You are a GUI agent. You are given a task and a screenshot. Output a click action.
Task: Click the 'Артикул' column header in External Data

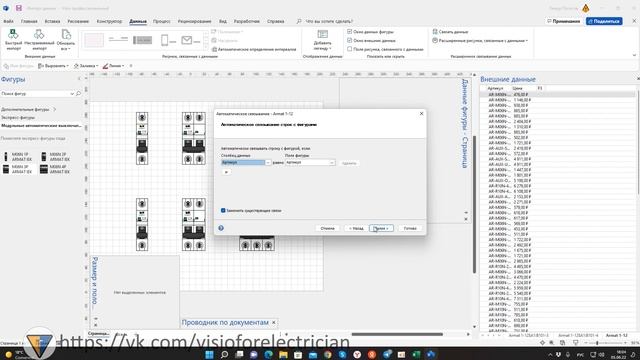pyautogui.click(x=495, y=88)
